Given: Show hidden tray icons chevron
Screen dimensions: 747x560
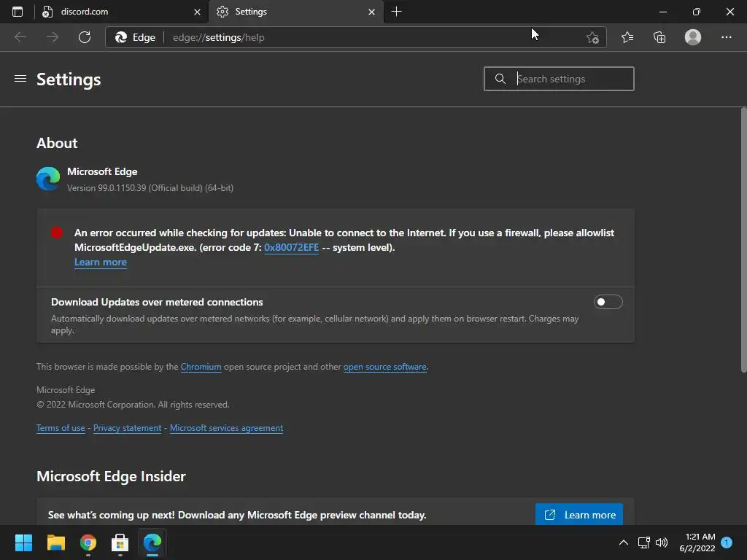Looking at the screenshot, I should (x=623, y=542).
